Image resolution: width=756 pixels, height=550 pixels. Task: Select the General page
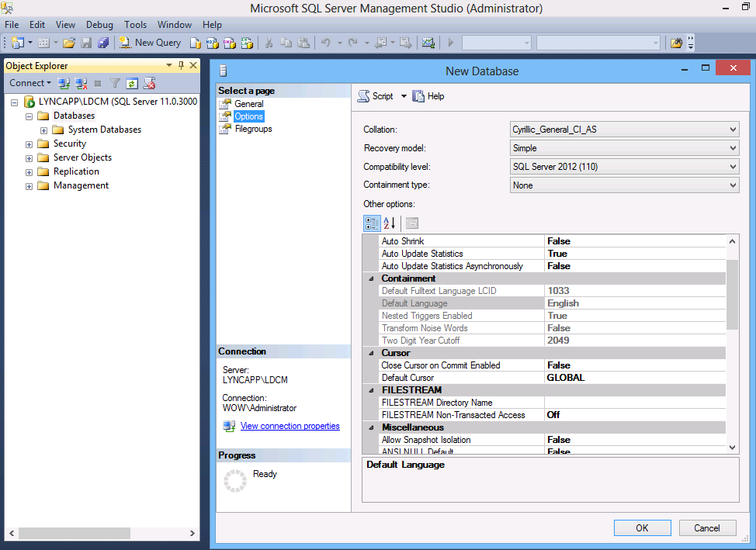[249, 104]
